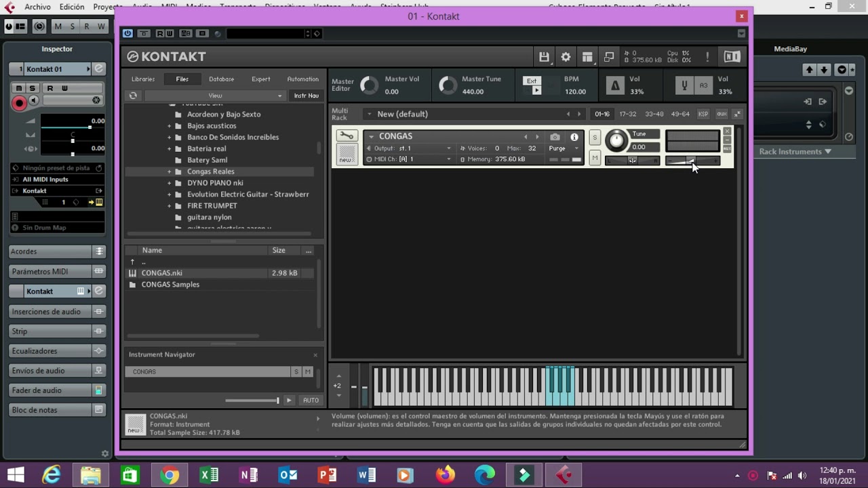
Task: Open Kontakt's save/load files menu icon
Action: (544, 57)
